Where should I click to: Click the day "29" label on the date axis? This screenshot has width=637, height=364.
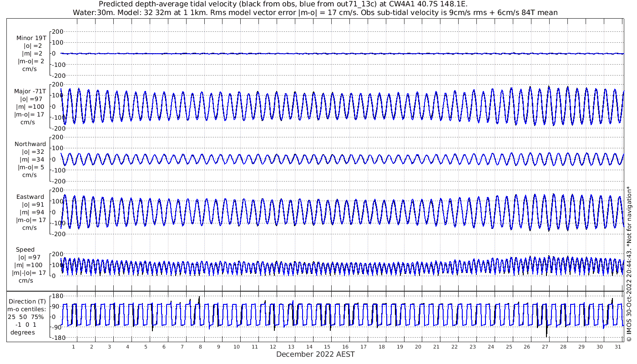[x=581, y=347]
